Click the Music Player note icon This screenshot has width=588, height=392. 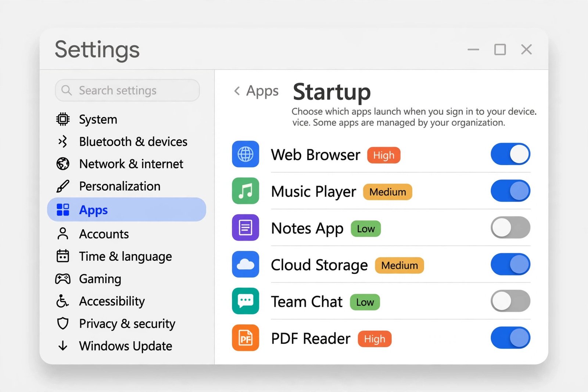(245, 191)
